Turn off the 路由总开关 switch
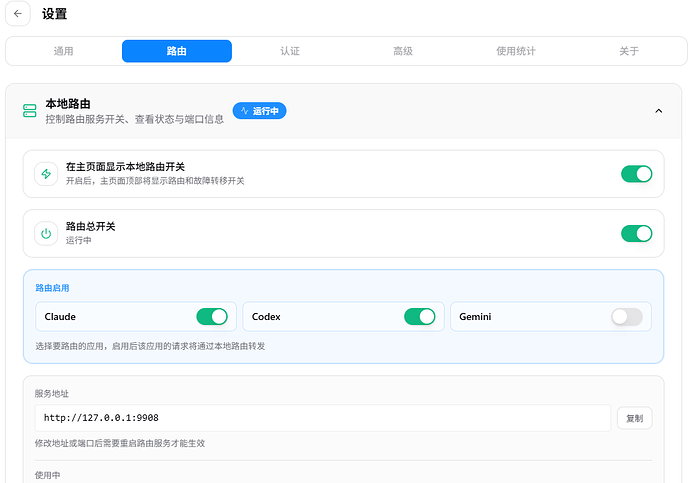The image size is (690, 483). click(637, 234)
